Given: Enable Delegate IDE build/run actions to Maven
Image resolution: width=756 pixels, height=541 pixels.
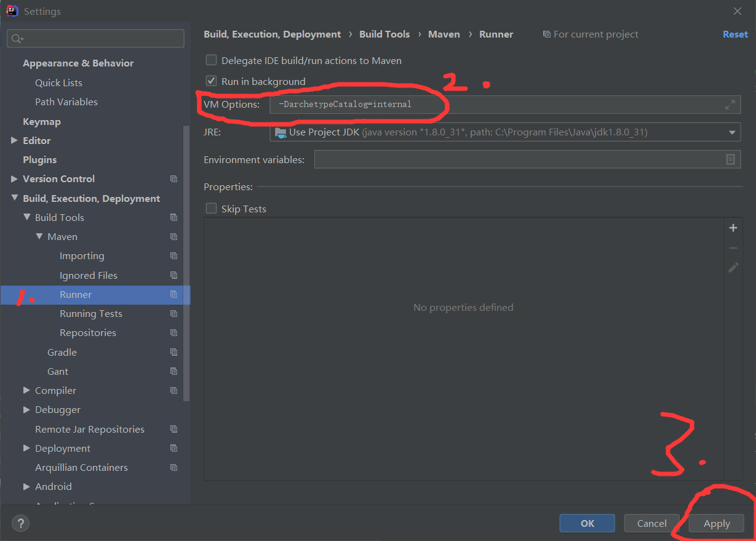Looking at the screenshot, I should click(x=211, y=60).
